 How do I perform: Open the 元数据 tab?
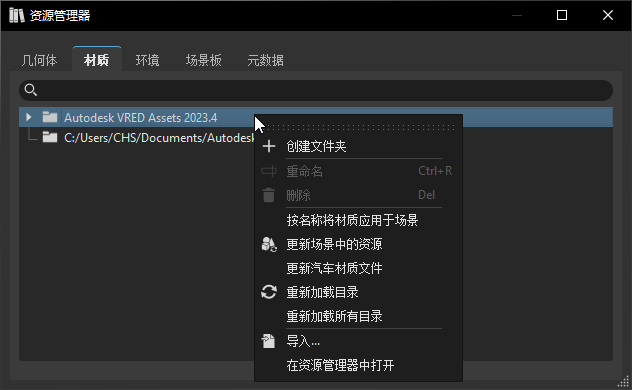pyautogui.click(x=266, y=60)
